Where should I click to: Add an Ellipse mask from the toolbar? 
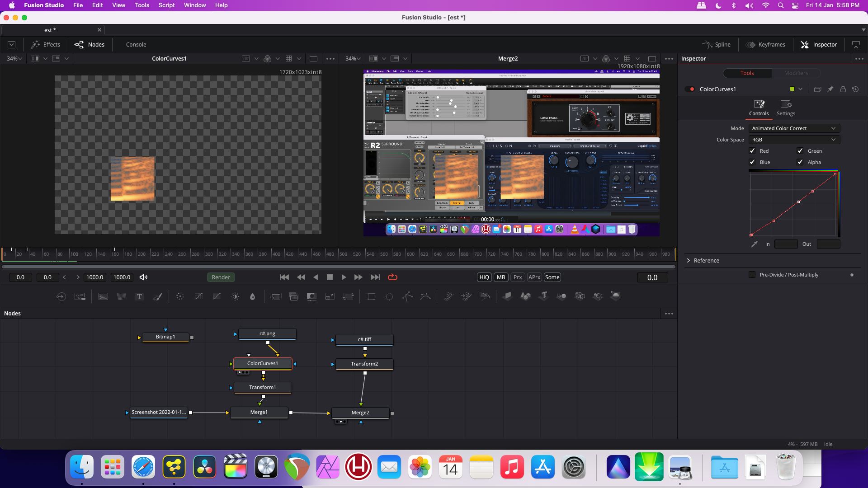tap(389, 296)
